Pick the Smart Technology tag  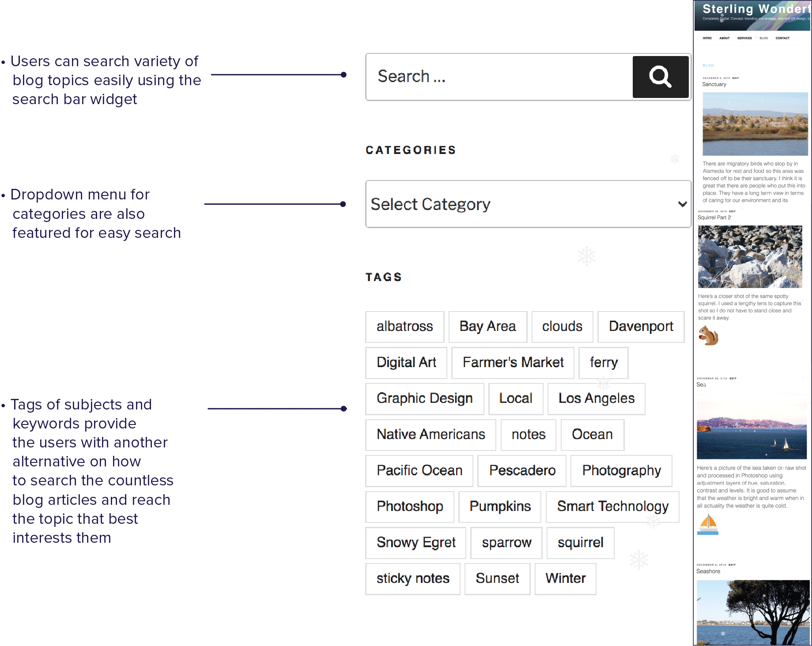pos(612,507)
